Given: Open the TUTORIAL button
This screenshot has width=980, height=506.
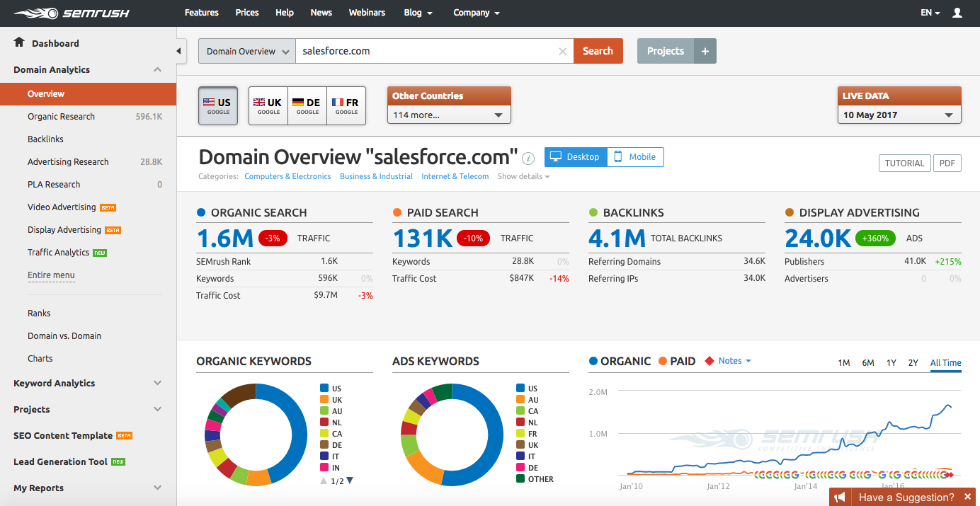Looking at the screenshot, I should click(x=904, y=163).
